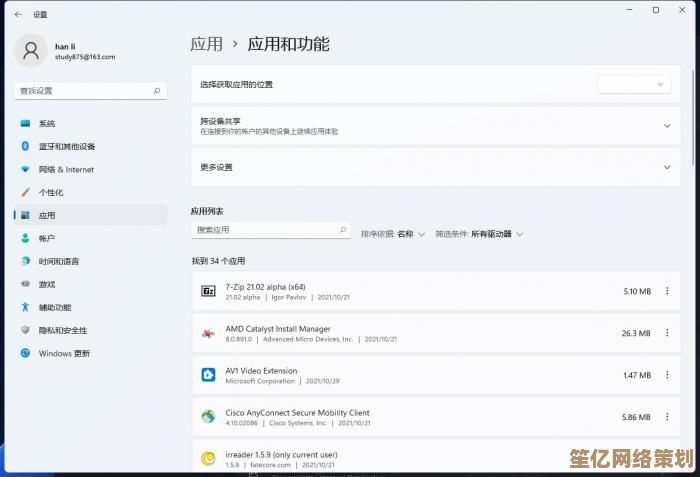Screen dimensions: 700x477
Task: Click the Cisco AnyConnect app icon
Action: [208, 417]
